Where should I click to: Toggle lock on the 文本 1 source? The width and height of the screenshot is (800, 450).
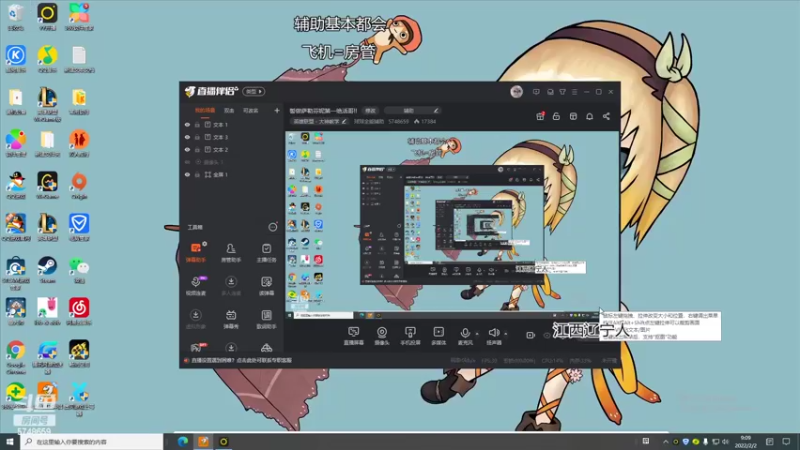[197, 124]
